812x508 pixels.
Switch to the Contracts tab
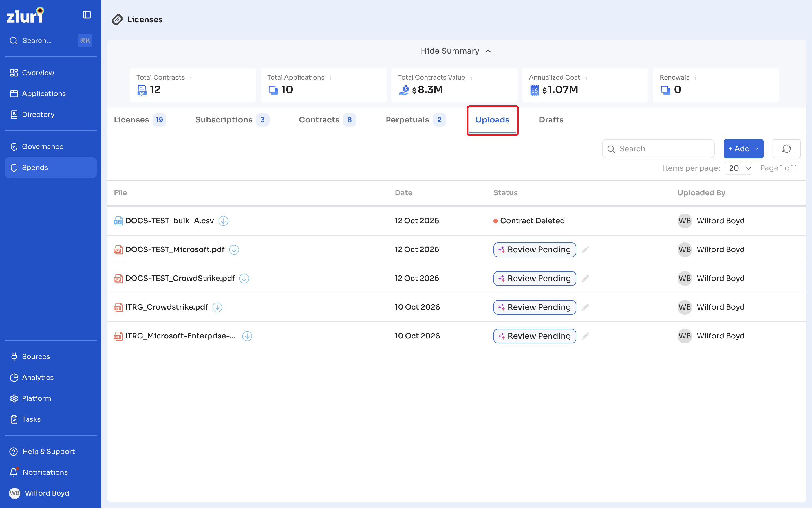point(328,120)
